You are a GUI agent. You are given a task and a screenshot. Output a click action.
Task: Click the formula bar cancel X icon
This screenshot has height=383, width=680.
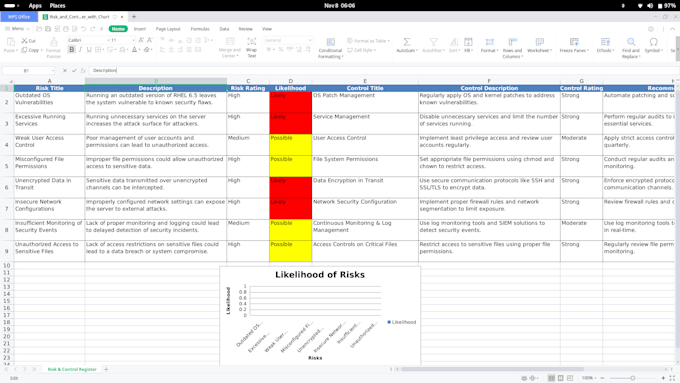click(x=65, y=70)
